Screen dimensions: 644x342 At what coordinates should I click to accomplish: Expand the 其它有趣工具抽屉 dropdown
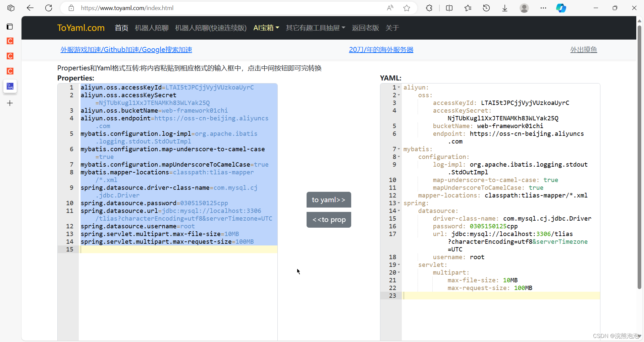(315, 28)
